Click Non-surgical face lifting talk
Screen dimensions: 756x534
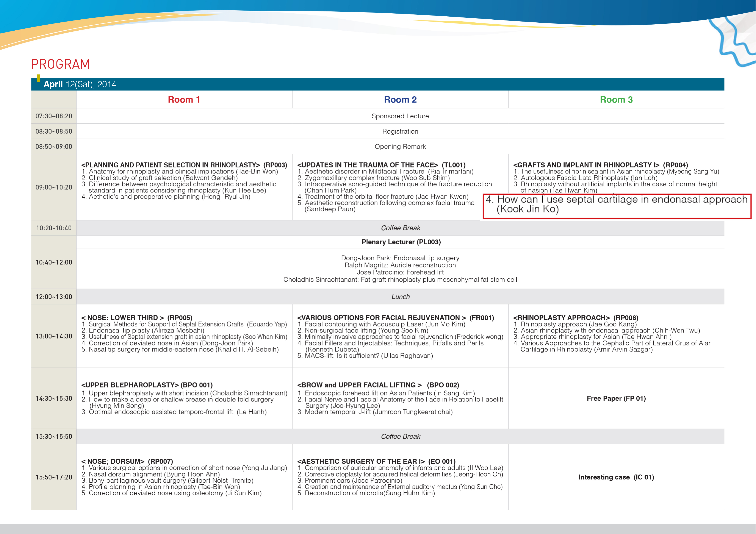363,331
